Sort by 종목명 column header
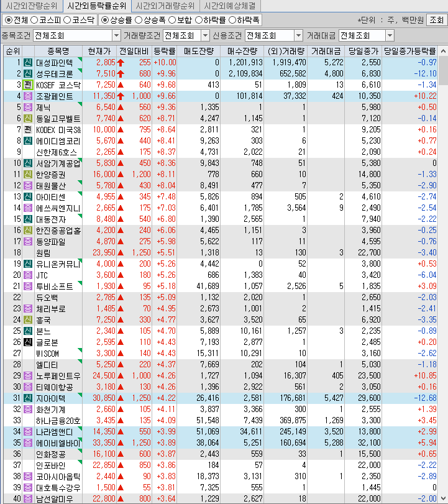 click(58, 51)
